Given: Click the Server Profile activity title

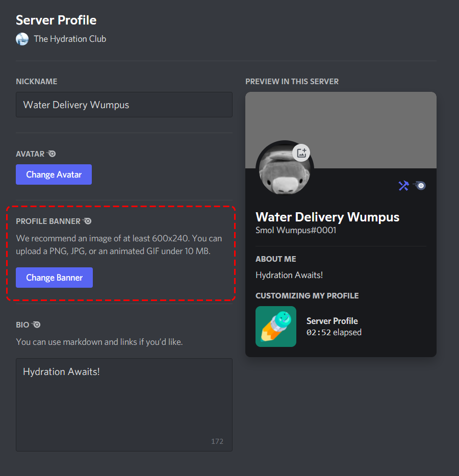Looking at the screenshot, I should (332, 321).
